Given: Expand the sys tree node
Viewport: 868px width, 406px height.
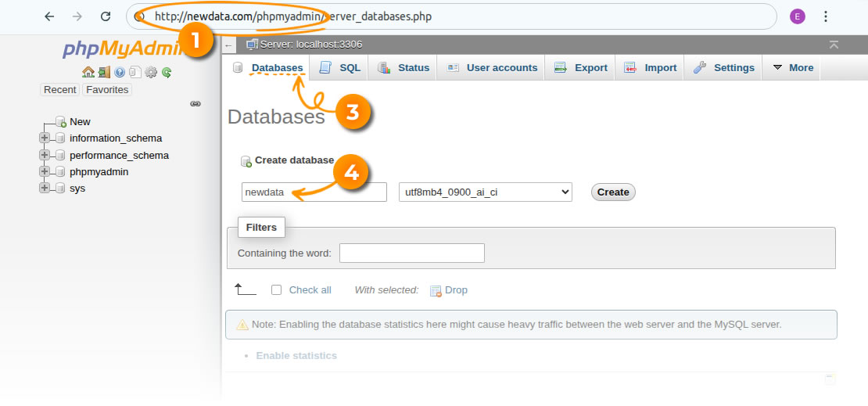Looking at the screenshot, I should point(45,188).
